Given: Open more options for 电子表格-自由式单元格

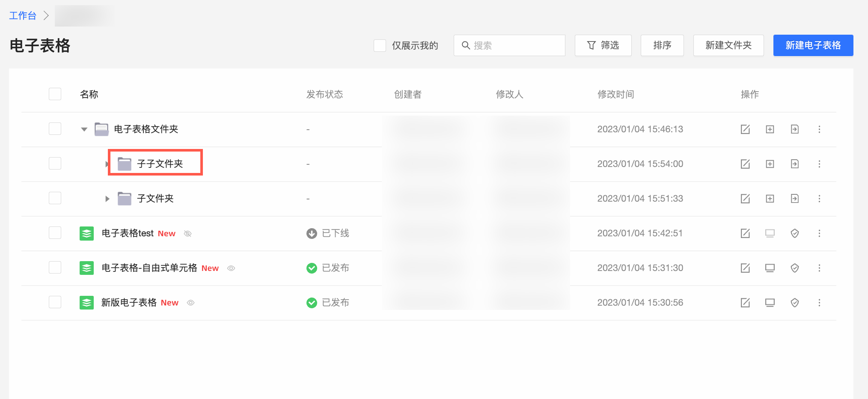Looking at the screenshot, I should point(820,268).
